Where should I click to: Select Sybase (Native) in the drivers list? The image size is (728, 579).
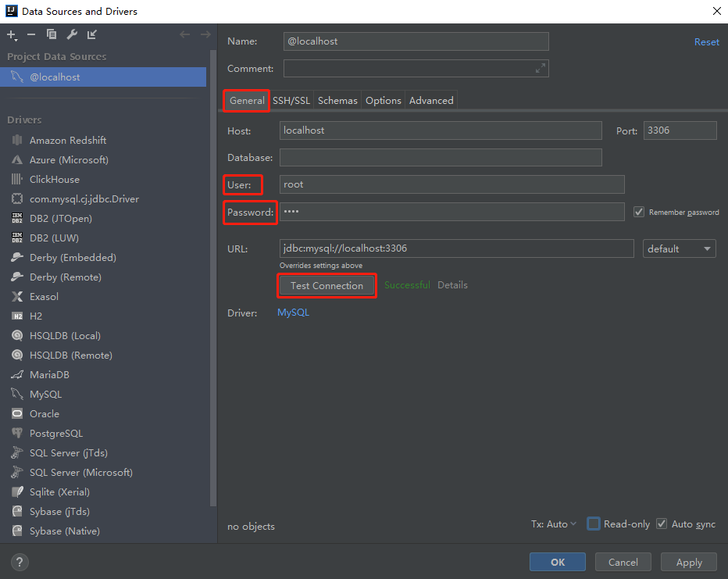[x=65, y=531]
